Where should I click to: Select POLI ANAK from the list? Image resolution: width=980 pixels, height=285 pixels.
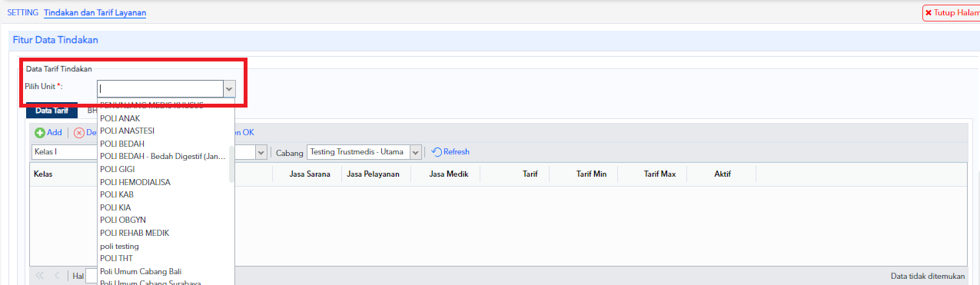[x=120, y=118]
